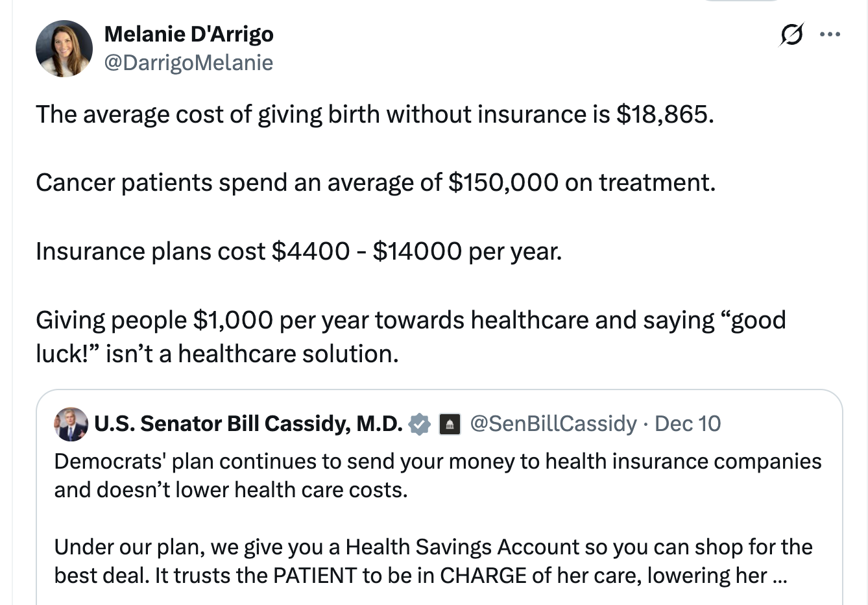Open the three-dot more options menu
Image resolution: width=868 pixels, height=605 pixels.
pyautogui.click(x=830, y=34)
